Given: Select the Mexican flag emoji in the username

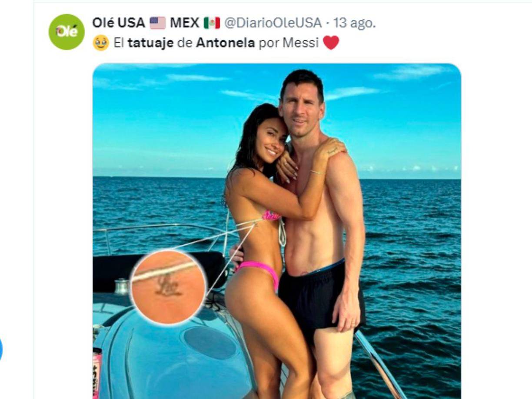Looking at the screenshot, I should tap(210, 25).
